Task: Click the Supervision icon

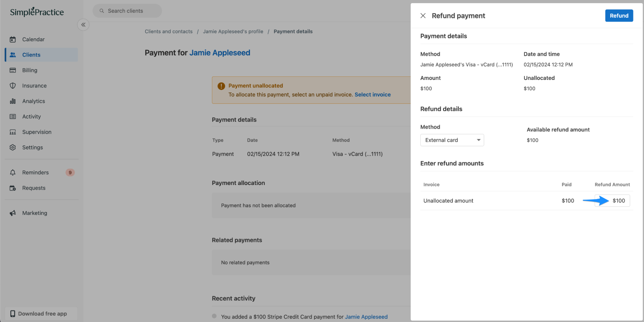Action: pos(13,132)
